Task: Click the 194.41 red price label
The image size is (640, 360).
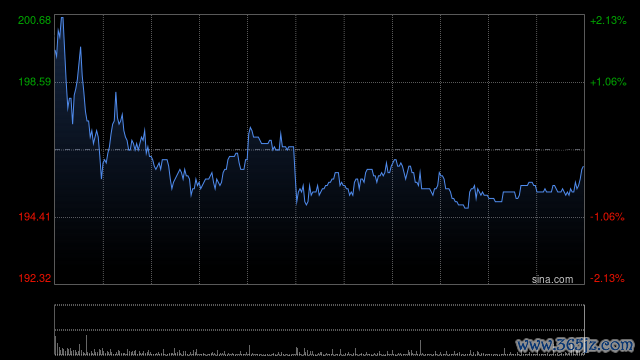Action: coord(35,217)
